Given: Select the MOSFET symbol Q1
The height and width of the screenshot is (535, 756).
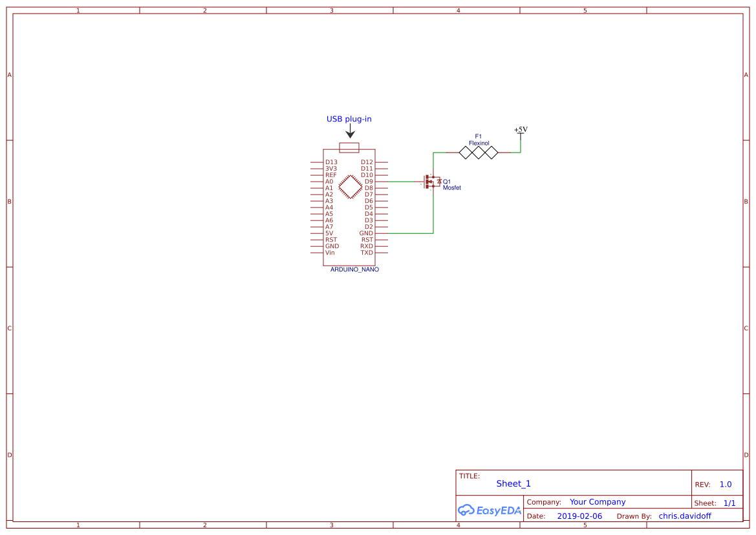Looking at the screenshot, I should pos(431,182).
